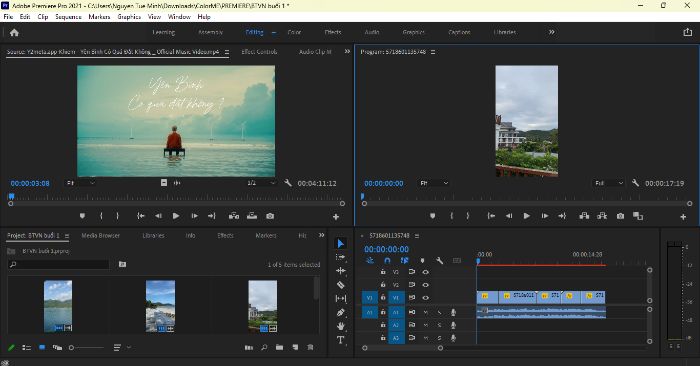Toggle V3 track output eye
This screenshot has height=366, width=700.
(425, 272)
